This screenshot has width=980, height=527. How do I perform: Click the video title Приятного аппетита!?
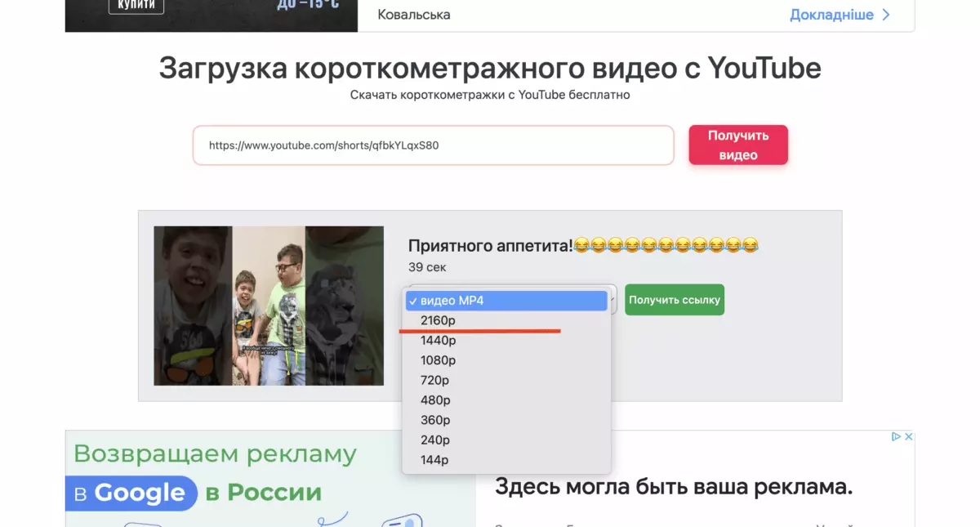[583, 245]
